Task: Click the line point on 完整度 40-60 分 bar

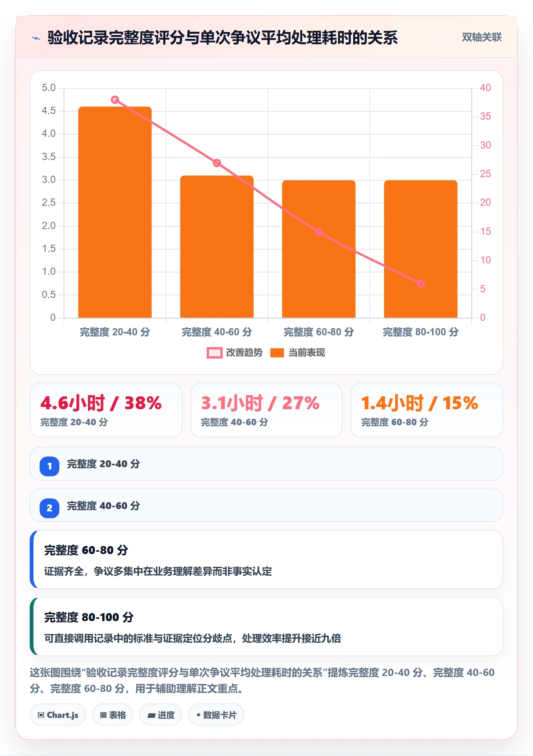Action: pyautogui.click(x=217, y=163)
